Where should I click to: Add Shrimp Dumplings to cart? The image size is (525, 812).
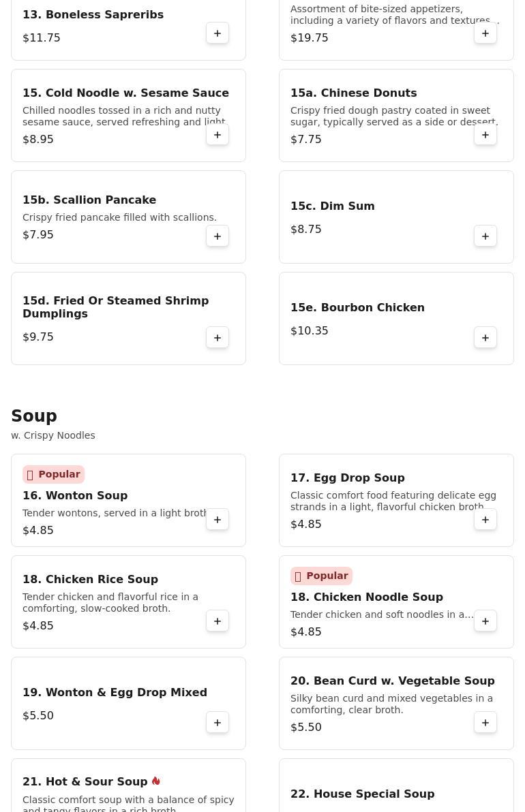click(x=217, y=338)
